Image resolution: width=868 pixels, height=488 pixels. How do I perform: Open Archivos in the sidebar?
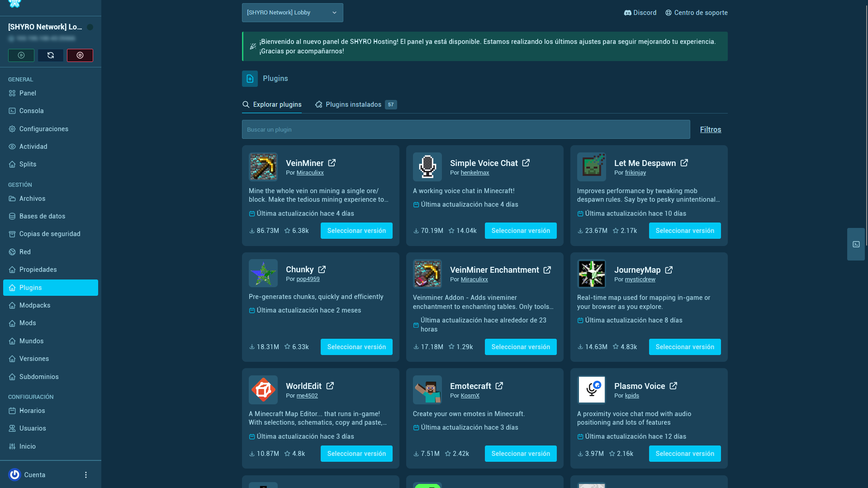(x=51, y=199)
